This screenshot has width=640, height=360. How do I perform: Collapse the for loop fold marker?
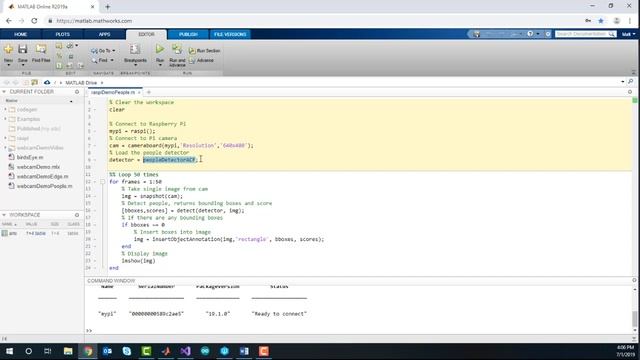102,182
